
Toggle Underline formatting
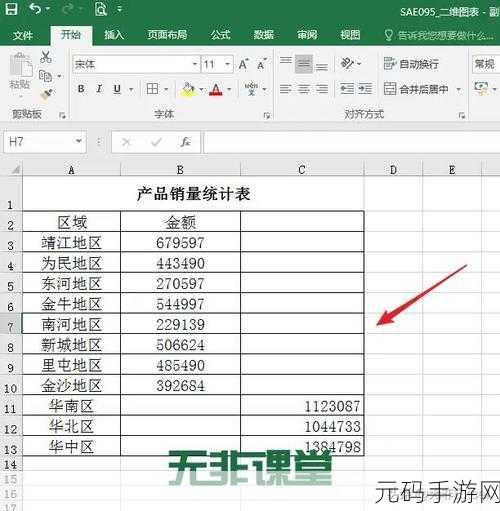coord(117,89)
